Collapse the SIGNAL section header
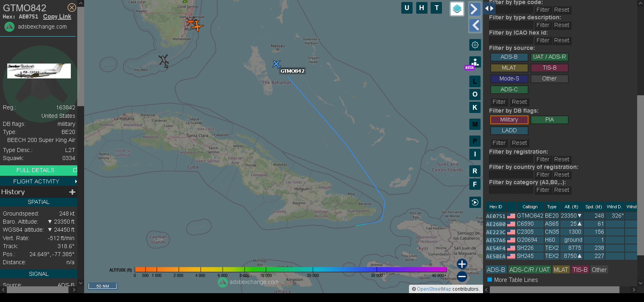 39,274
